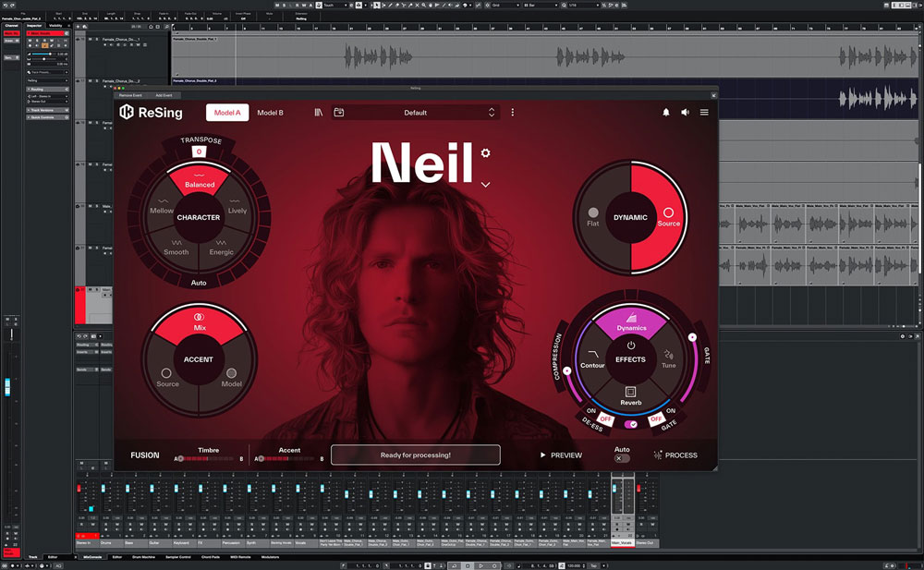Toggle the De-Ess OFF switch

606,418
